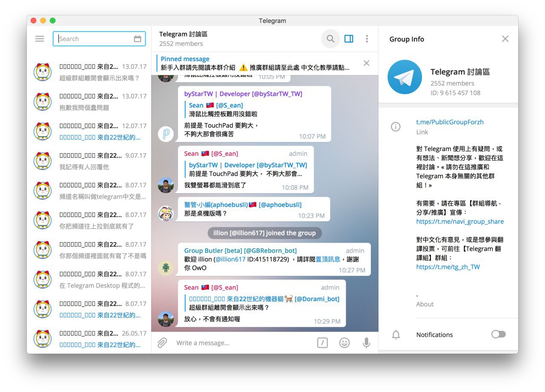Viewport: 545px width, 392px height.
Task: Open the https://t.me/tg_zh_TW link
Action: click(x=448, y=267)
